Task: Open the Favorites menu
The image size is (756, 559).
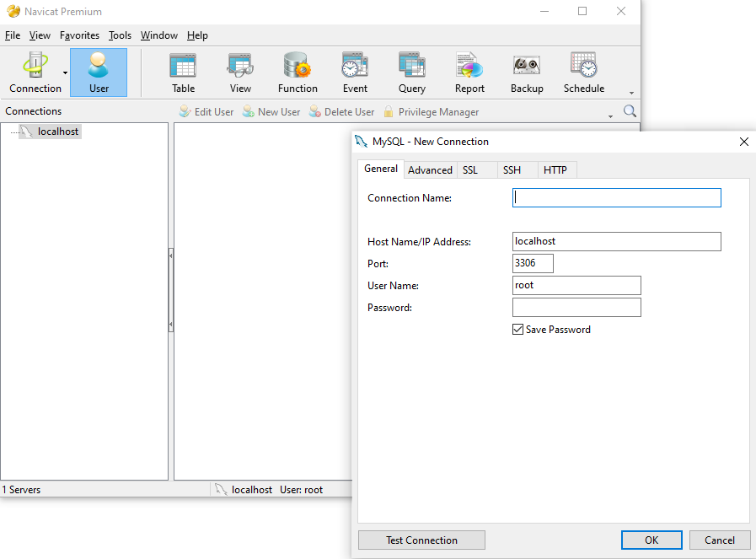Action: tap(79, 35)
